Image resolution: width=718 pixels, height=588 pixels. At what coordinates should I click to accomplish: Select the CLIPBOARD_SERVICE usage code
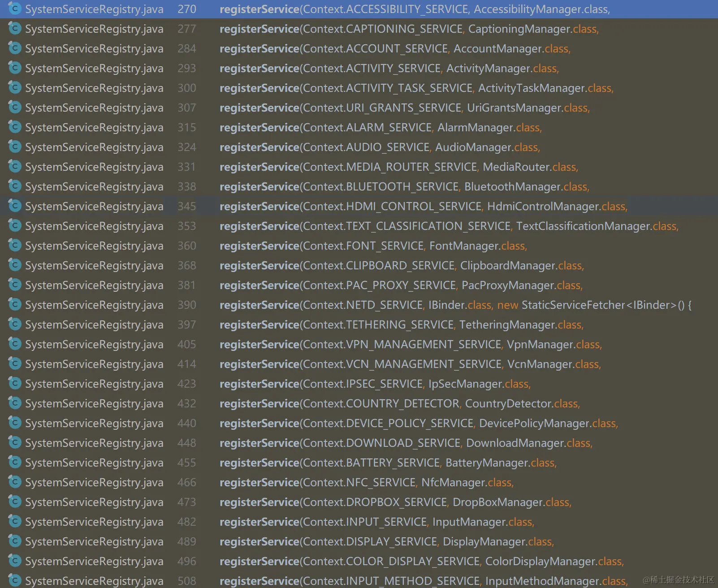(402, 266)
